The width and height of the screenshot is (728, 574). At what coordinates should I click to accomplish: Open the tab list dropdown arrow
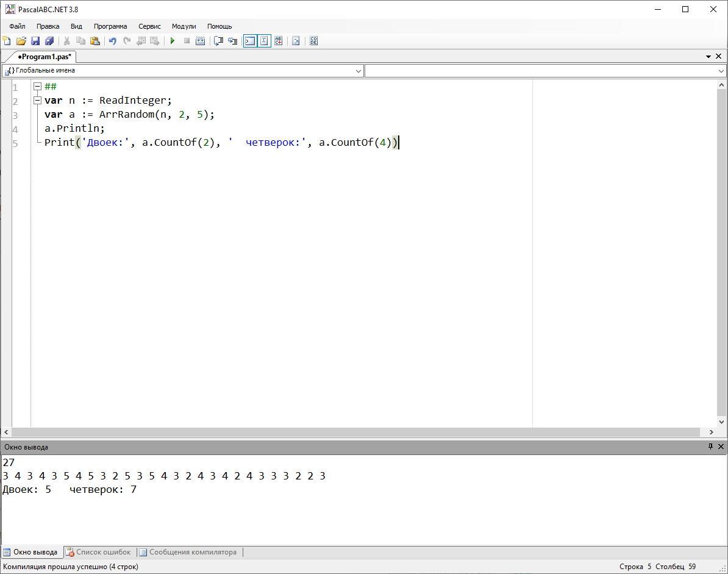pos(708,57)
